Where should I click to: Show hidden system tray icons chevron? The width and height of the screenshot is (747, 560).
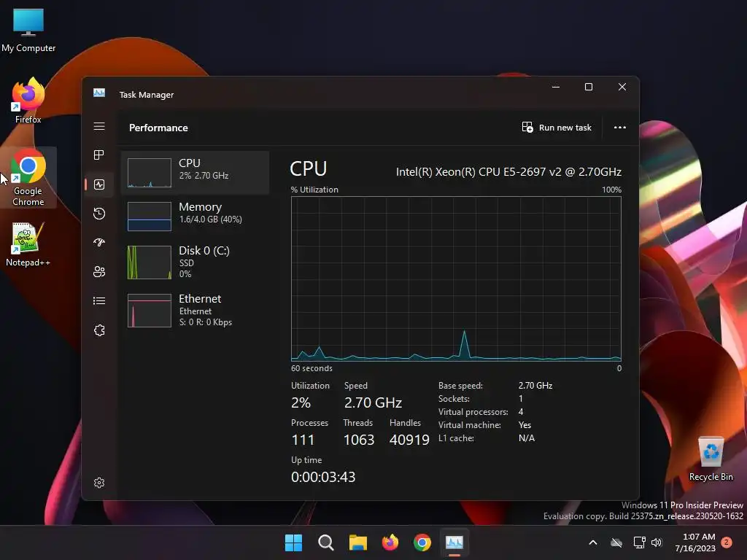593,542
